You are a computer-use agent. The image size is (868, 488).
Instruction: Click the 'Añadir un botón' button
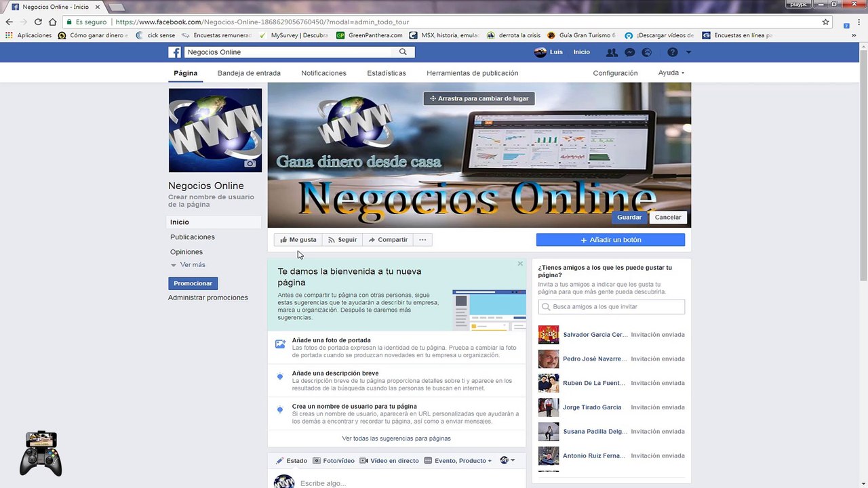610,240
